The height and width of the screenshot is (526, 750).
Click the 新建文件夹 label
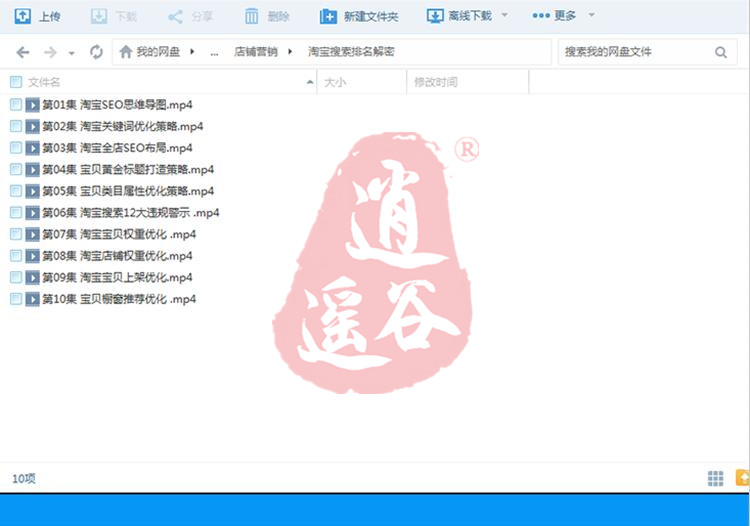371,17
